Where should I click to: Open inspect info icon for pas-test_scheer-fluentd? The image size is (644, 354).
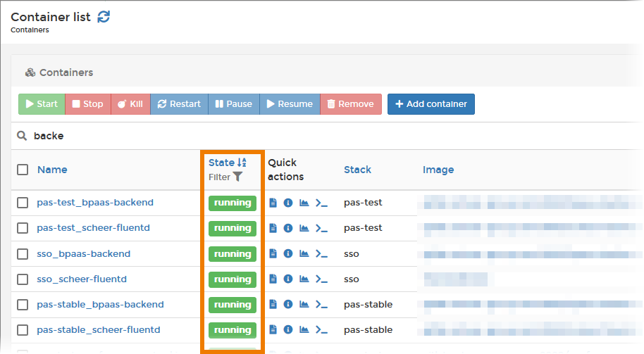click(x=288, y=228)
